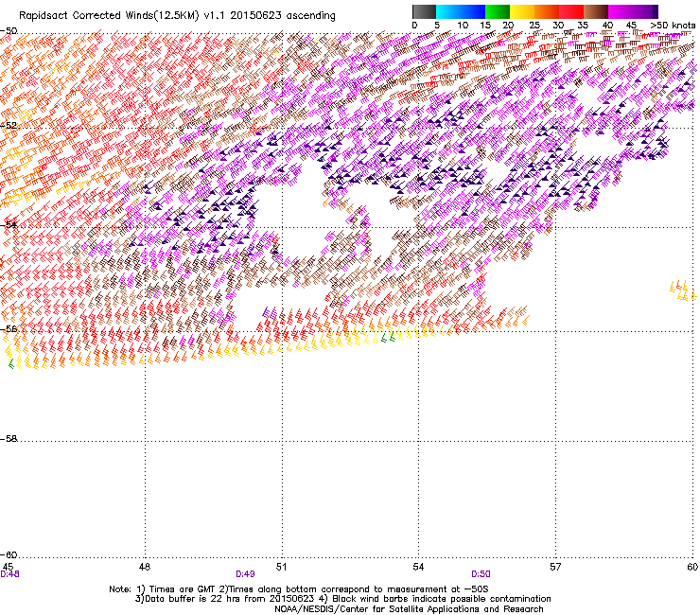Click the '-58' latitude axis label
The width and height of the screenshot is (700, 615).
point(9,439)
